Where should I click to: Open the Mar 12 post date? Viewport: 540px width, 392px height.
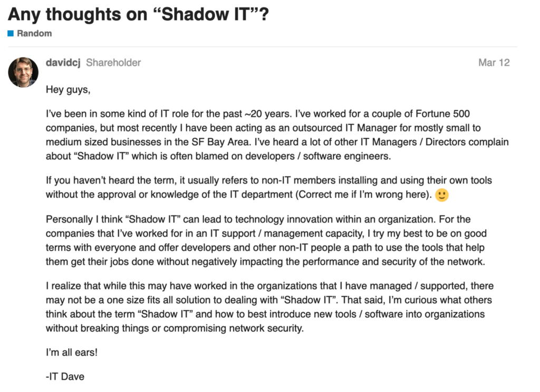[494, 63]
